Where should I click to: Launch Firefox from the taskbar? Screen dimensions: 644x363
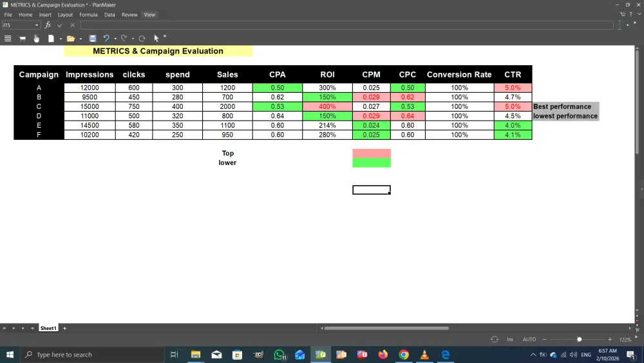(383, 355)
